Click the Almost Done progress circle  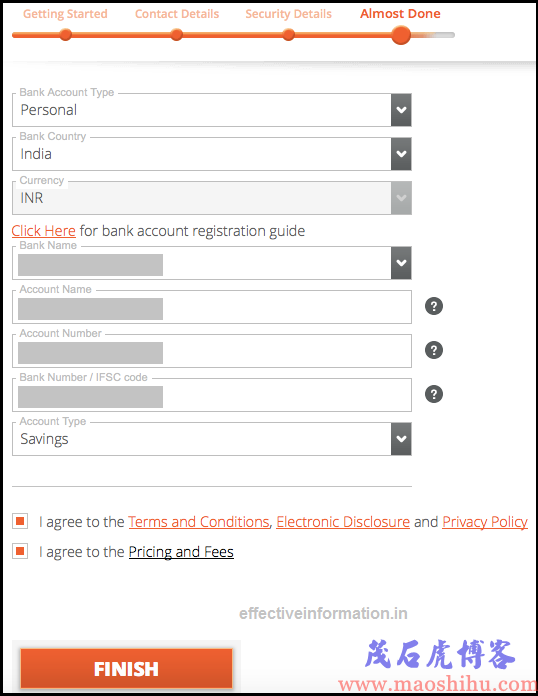click(x=401, y=35)
